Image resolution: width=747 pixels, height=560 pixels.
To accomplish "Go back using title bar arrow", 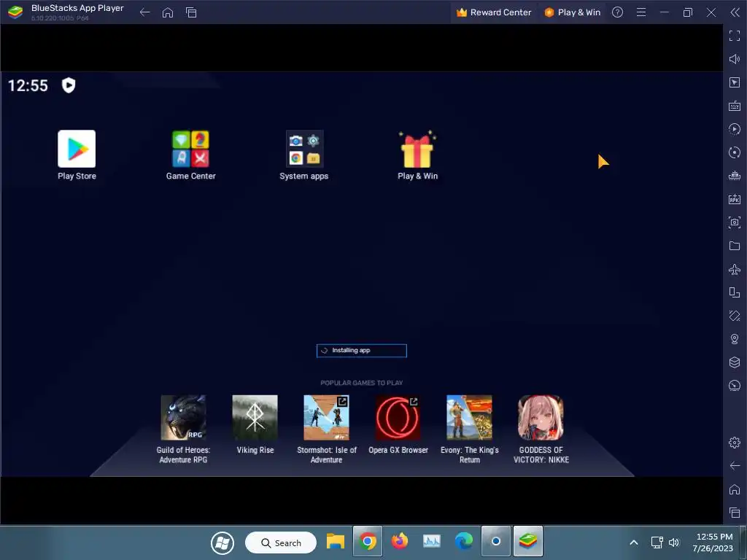I will [145, 12].
